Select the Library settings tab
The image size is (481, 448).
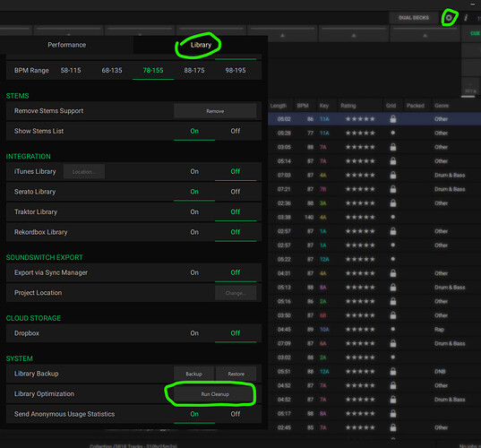point(201,45)
